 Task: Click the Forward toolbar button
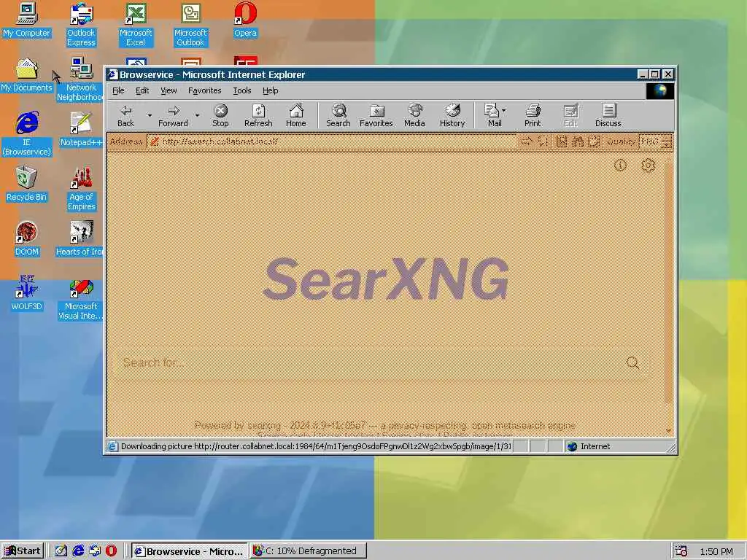pyautogui.click(x=173, y=116)
